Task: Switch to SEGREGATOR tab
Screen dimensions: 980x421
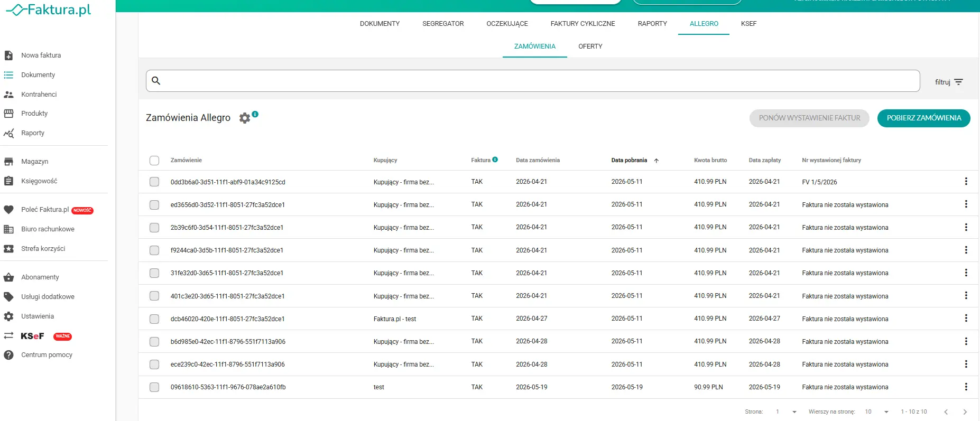Action: click(443, 24)
